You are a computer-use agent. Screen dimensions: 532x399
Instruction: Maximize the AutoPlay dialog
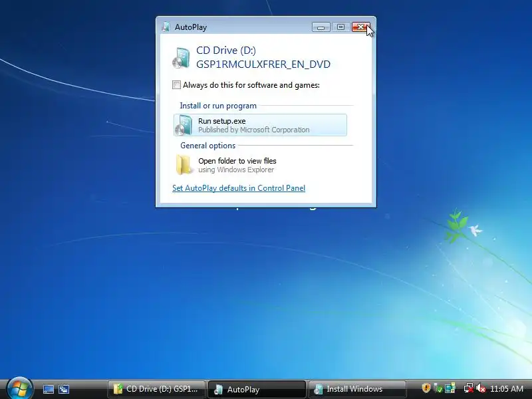pyautogui.click(x=340, y=27)
